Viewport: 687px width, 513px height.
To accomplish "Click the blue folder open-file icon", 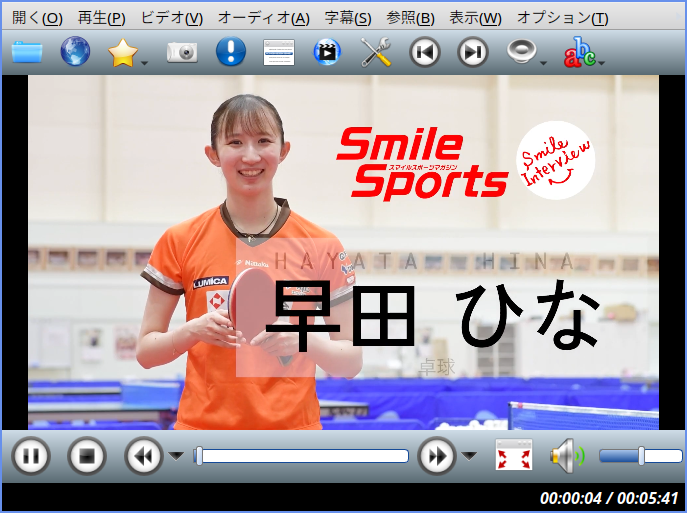I will pyautogui.click(x=27, y=52).
